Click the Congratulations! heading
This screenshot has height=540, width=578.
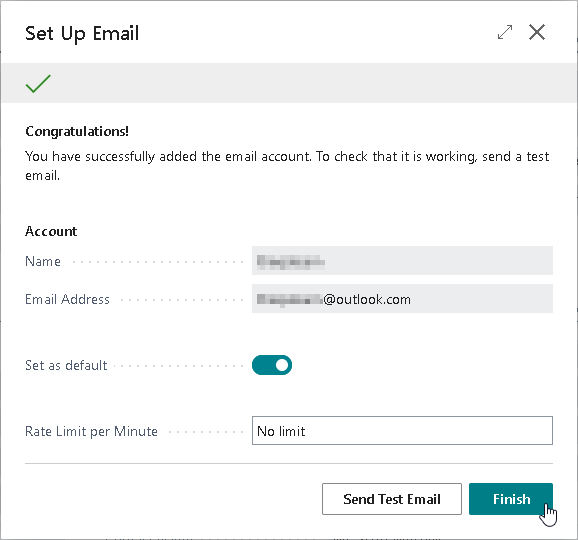click(77, 131)
